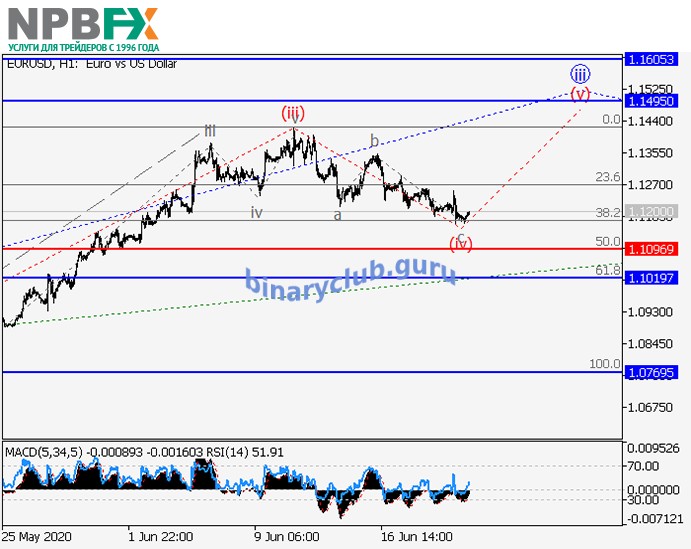Screen dimensions: 691x549
Task: Select the red (iv) wave low label
Action: [460, 243]
